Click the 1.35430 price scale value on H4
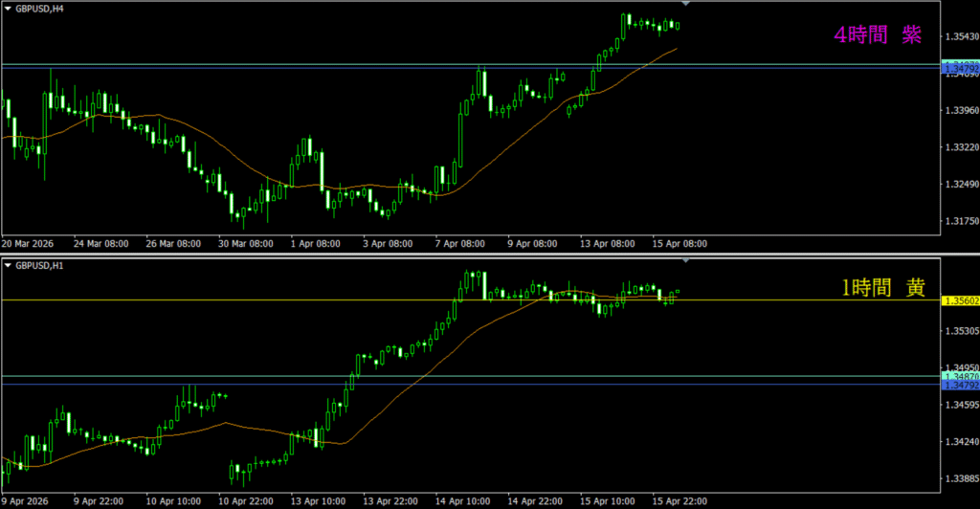This screenshot has height=509, width=980. coord(960,37)
